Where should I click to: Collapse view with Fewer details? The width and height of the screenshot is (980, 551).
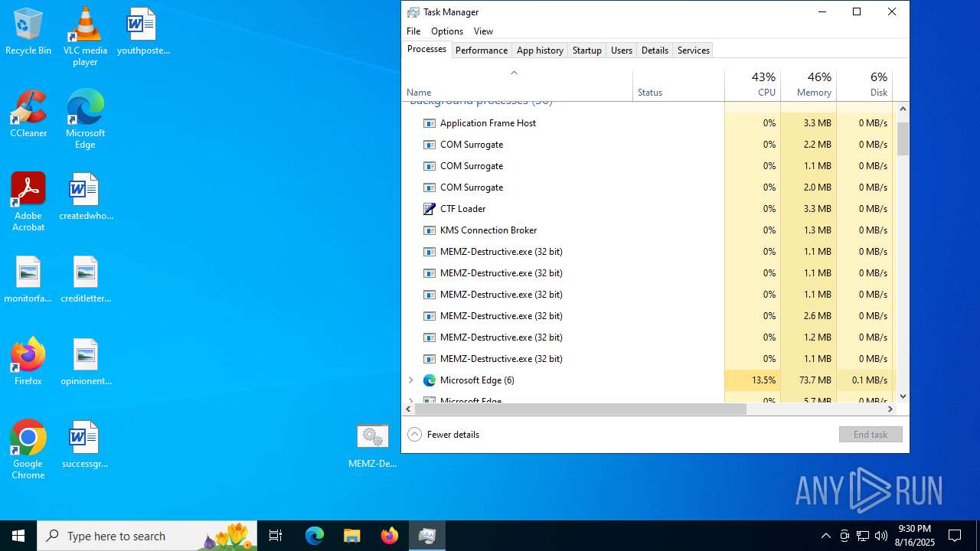(443, 434)
